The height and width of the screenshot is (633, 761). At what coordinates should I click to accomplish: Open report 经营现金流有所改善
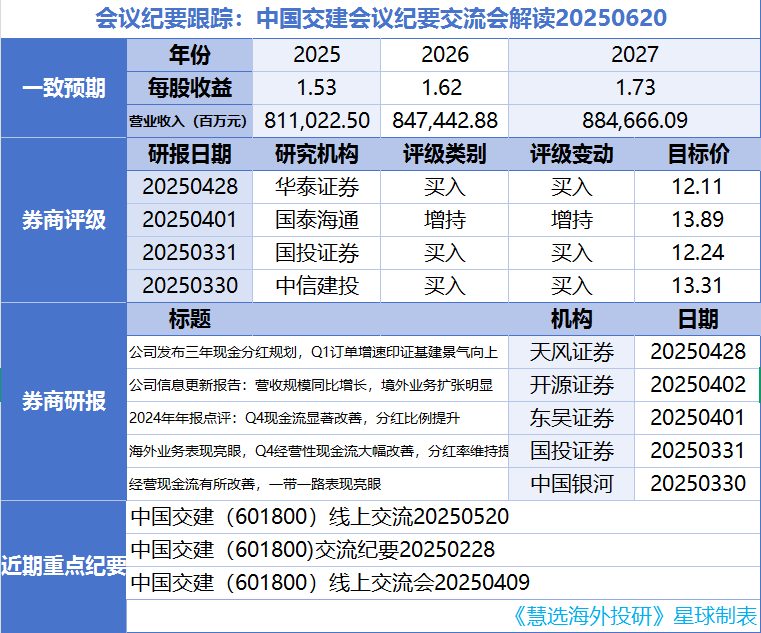pos(317,484)
